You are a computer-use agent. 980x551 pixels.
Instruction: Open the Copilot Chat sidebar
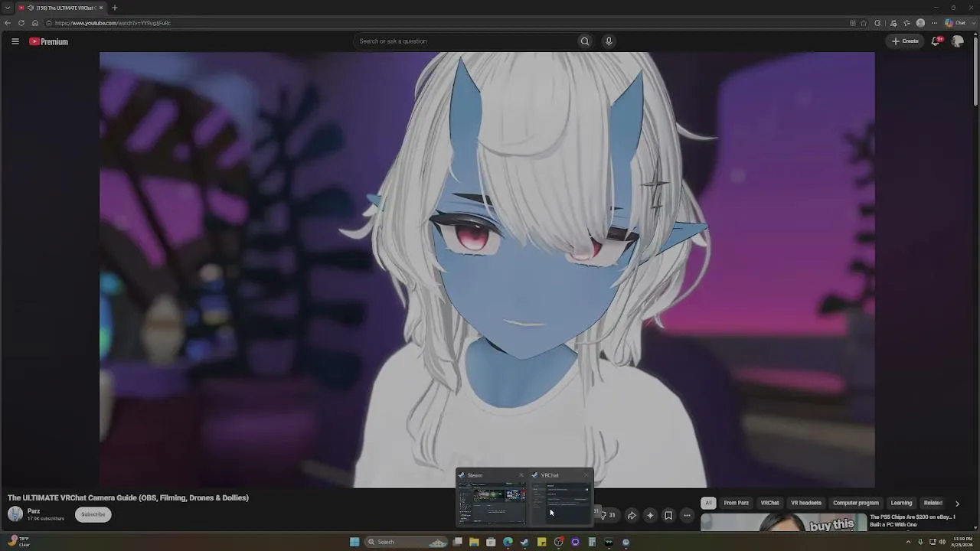coord(955,23)
